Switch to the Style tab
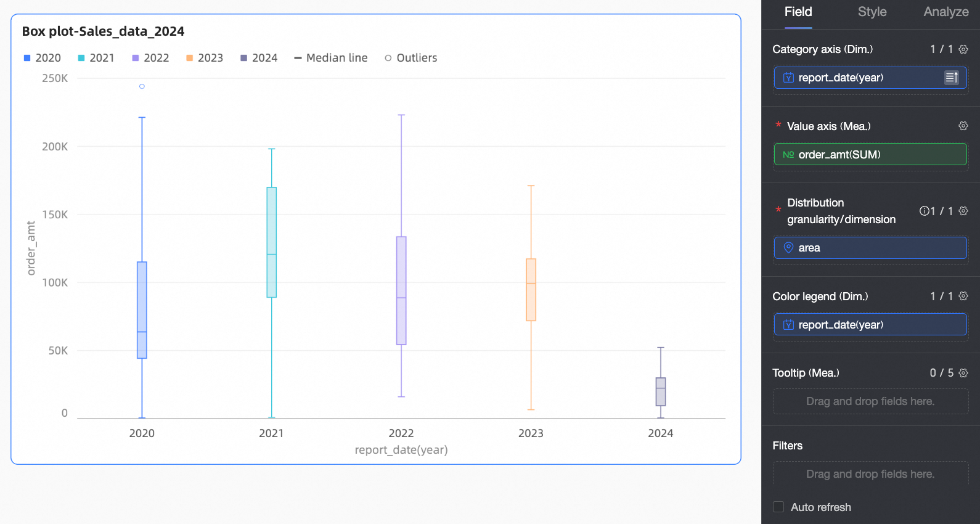The height and width of the screenshot is (524, 980). 872,12
